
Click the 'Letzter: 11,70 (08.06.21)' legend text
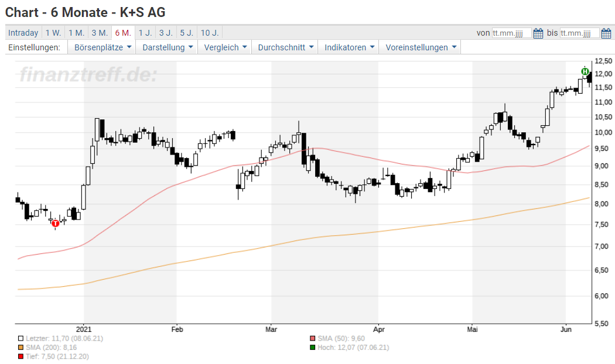pos(64,338)
